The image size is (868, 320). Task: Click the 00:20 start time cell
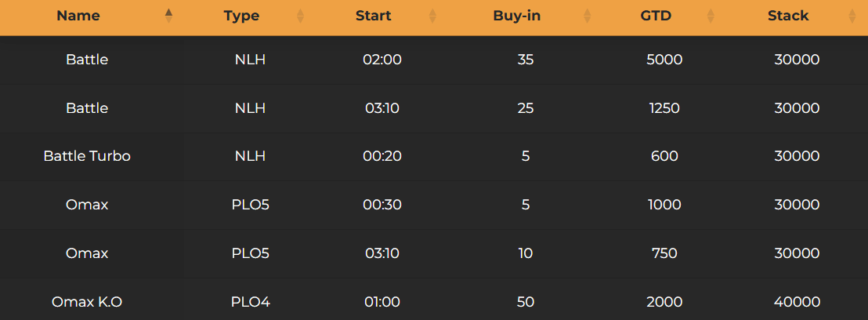382,156
